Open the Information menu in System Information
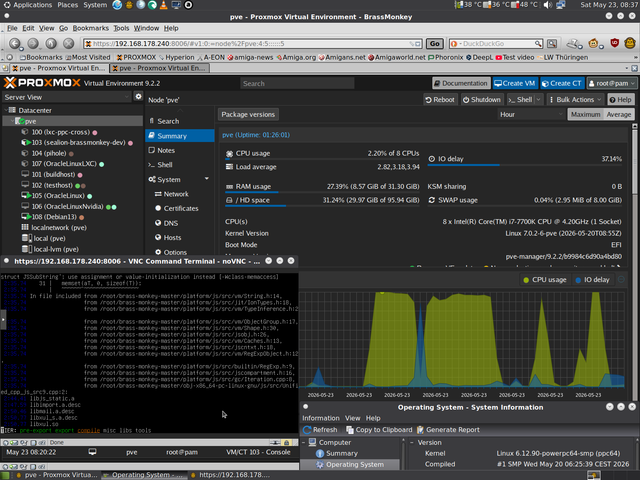The width and height of the screenshot is (640, 480). point(320,418)
